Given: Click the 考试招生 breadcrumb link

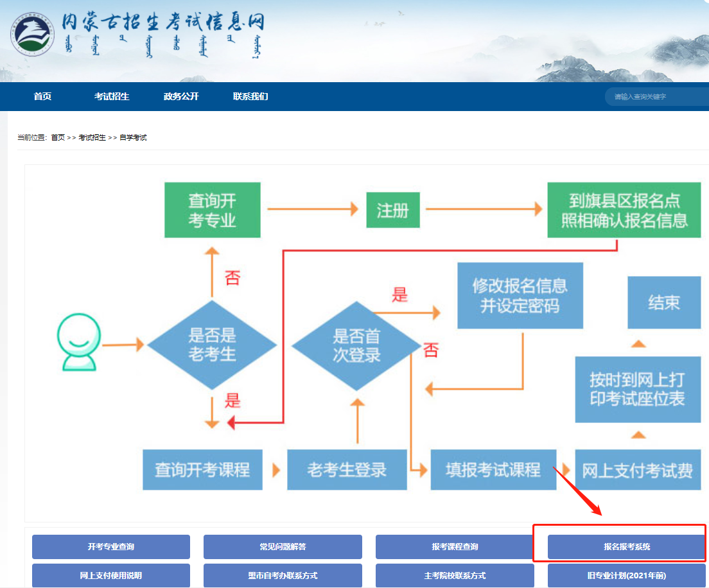Looking at the screenshot, I should (92, 138).
